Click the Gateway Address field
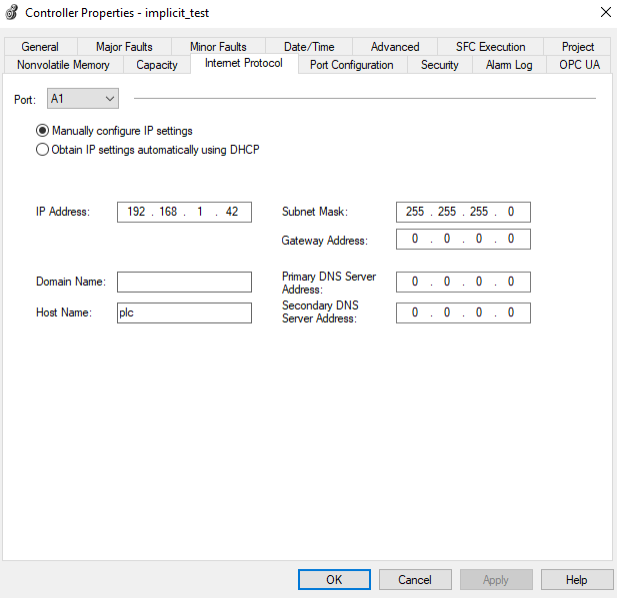The height and width of the screenshot is (598, 617). (463, 240)
